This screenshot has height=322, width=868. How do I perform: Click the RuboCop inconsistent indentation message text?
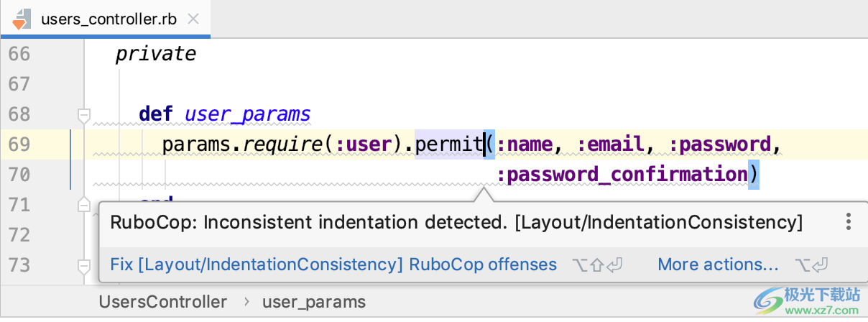(456, 222)
